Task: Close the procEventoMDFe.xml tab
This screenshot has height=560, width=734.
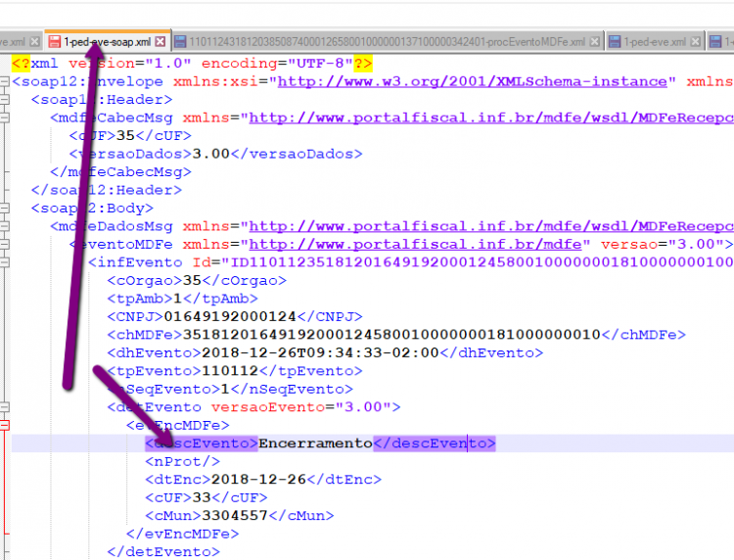Action: tap(594, 42)
